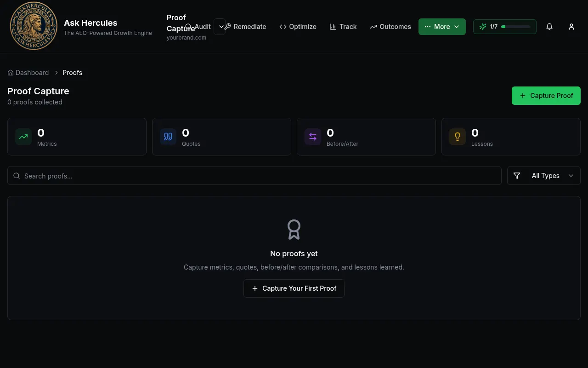Select the Lessons stat card

pyautogui.click(x=511, y=137)
